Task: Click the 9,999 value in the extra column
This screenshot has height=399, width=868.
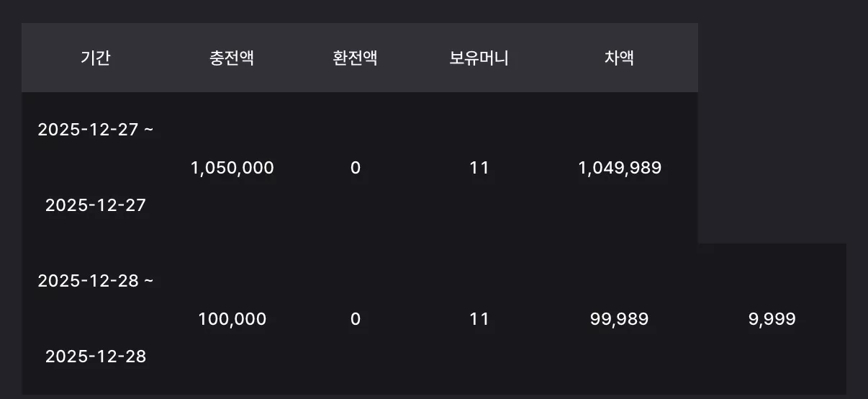Action: click(772, 319)
